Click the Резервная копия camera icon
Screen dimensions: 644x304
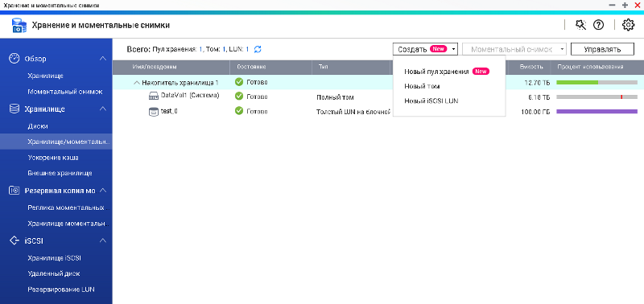click(14, 191)
